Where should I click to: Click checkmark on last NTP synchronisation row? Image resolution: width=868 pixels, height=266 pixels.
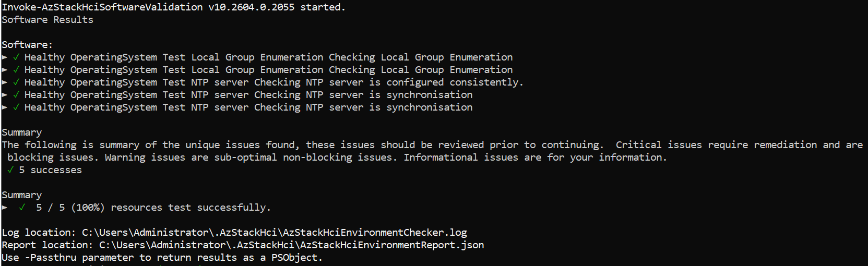pyautogui.click(x=16, y=107)
